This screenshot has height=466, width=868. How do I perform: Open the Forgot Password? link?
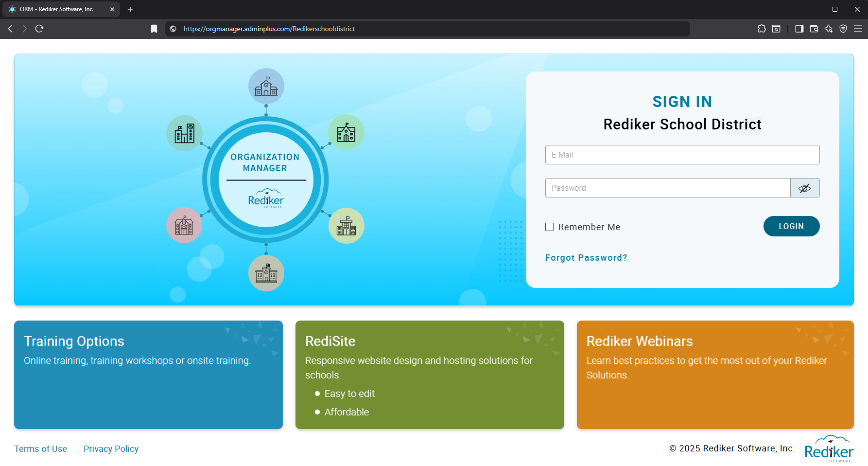[x=586, y=258]
